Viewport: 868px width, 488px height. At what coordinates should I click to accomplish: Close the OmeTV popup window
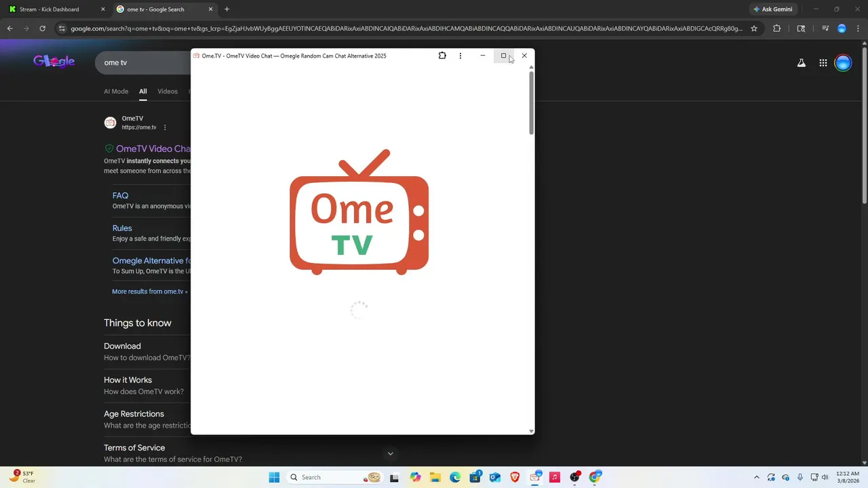pyautogui.click(x=524, y=56)
